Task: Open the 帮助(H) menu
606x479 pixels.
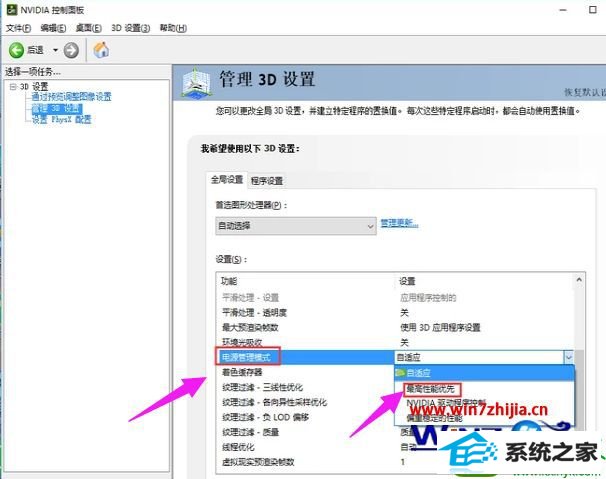Action: (173, 28)
